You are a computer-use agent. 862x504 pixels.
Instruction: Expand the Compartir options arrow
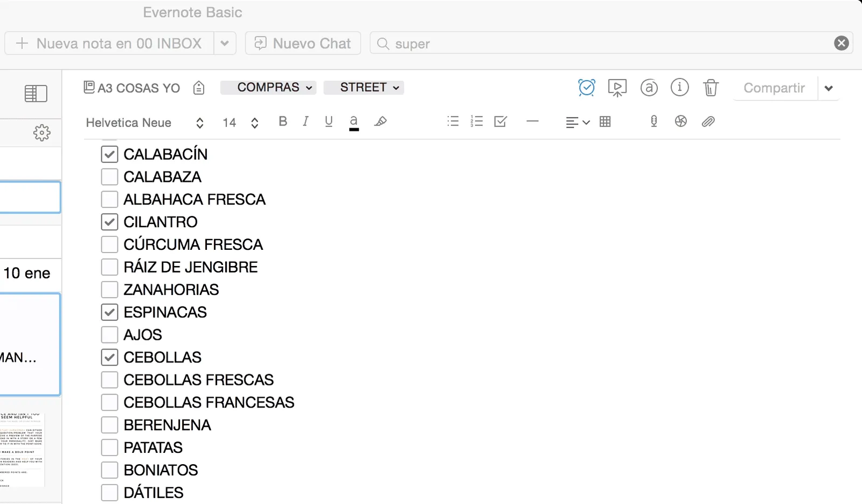pyautogui.click(x=829, y=88)
